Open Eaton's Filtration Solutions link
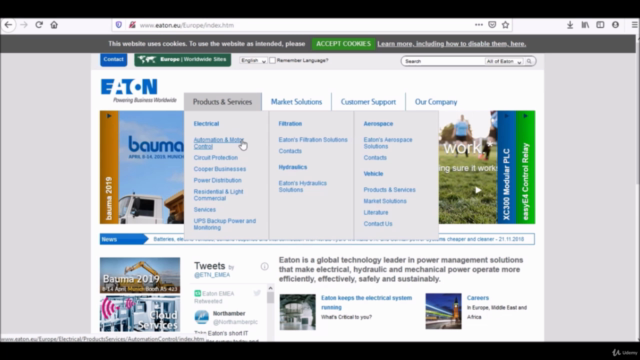640x360 pixels. pos(313,140)
